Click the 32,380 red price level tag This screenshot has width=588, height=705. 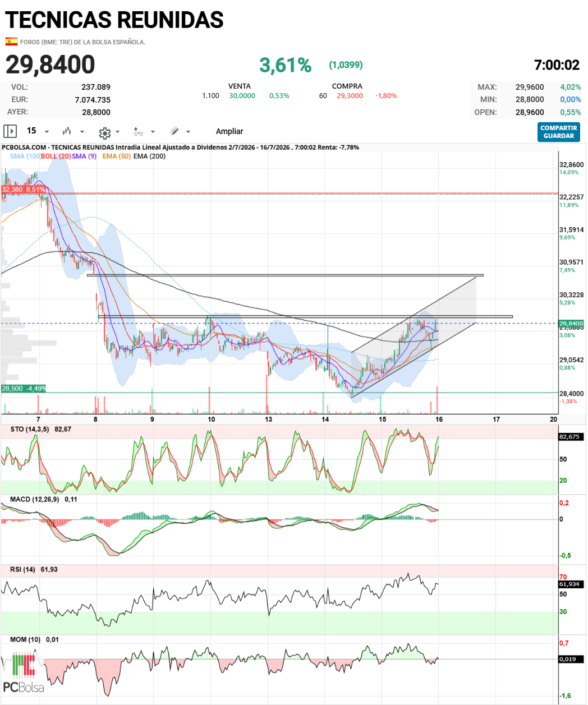pyautogui.click(x=24, y=190)
